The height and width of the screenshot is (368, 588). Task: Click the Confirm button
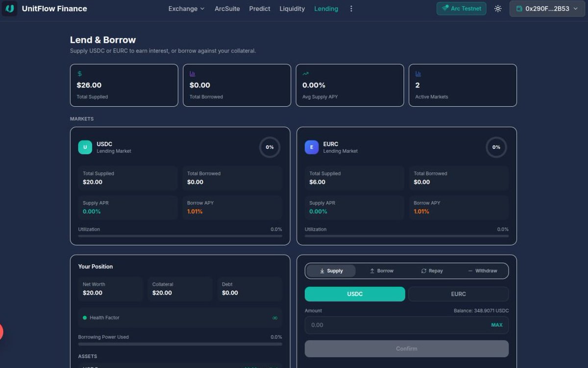pyautogui.click(x=407, y=348)
